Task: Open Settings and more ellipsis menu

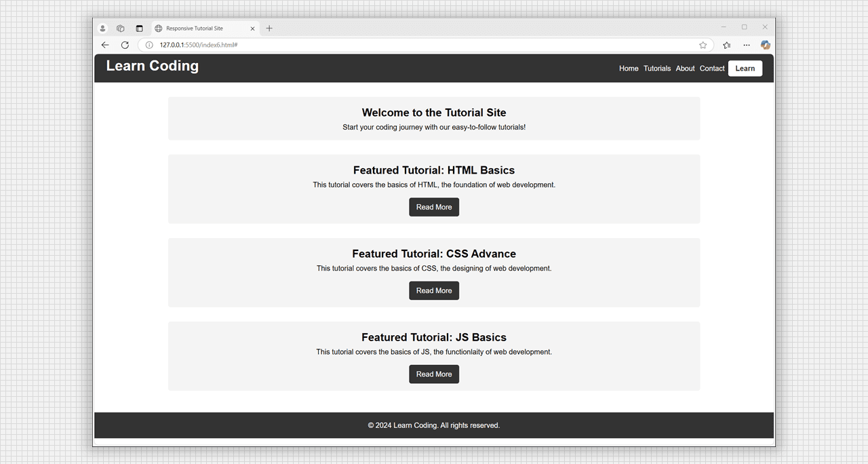Action: (747, 45)
